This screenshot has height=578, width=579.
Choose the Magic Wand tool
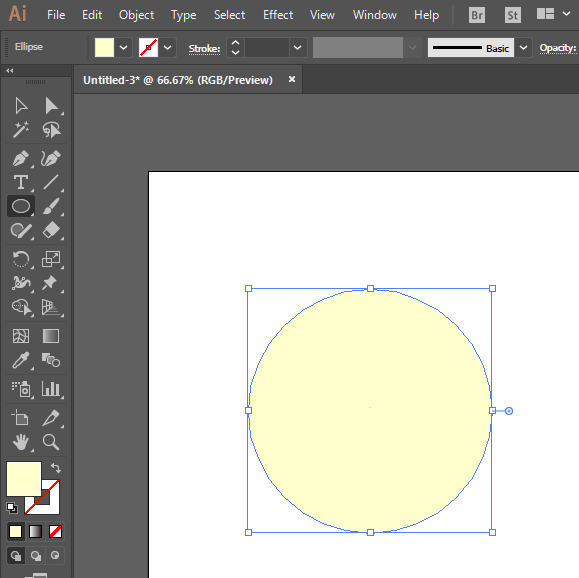[x=21, y=129]
